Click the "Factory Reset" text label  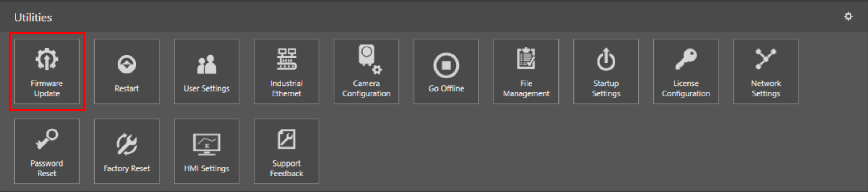[126, 168]
